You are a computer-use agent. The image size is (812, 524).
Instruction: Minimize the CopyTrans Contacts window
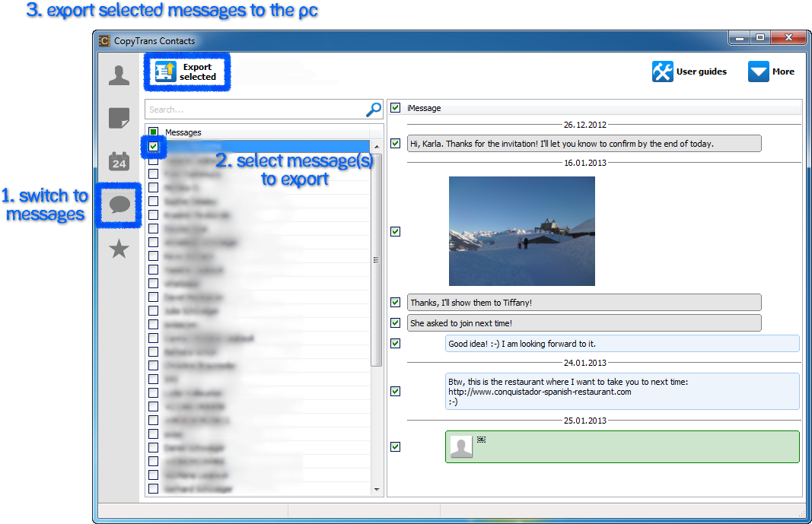pyautogui.click(x=740, y=38)
